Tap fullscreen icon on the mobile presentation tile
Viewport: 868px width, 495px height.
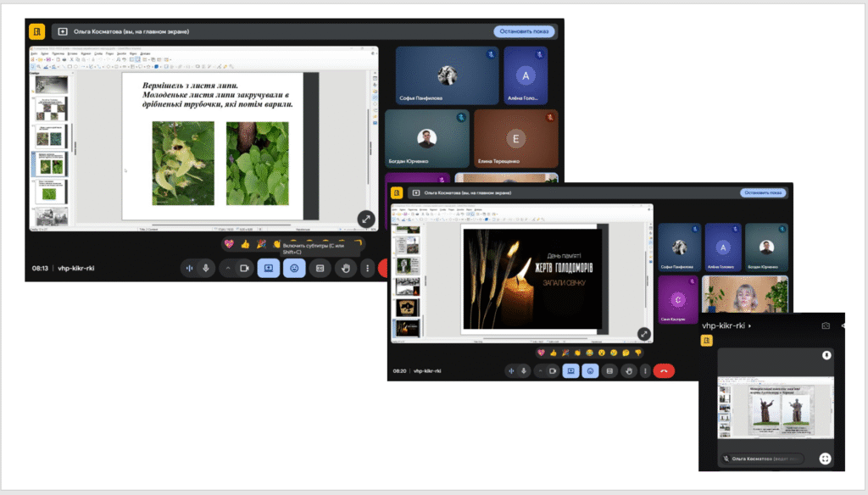coord(825,459)
